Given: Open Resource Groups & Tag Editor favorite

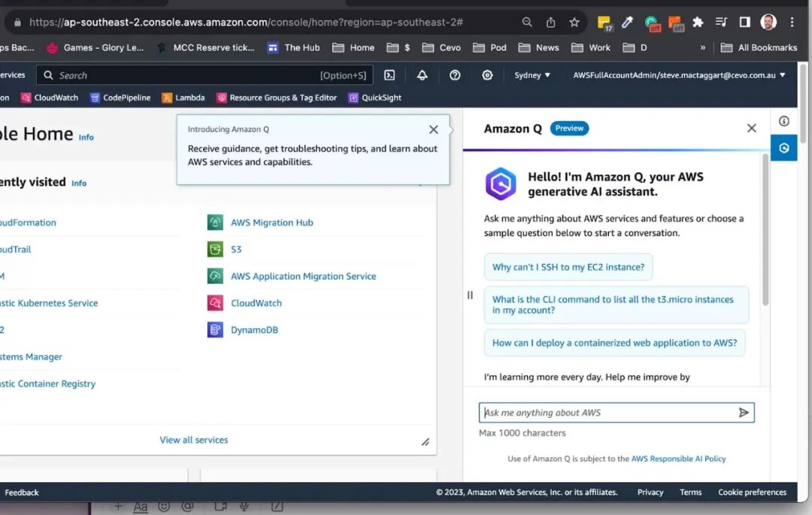Looking at the screenshot, I should point(277,98).
